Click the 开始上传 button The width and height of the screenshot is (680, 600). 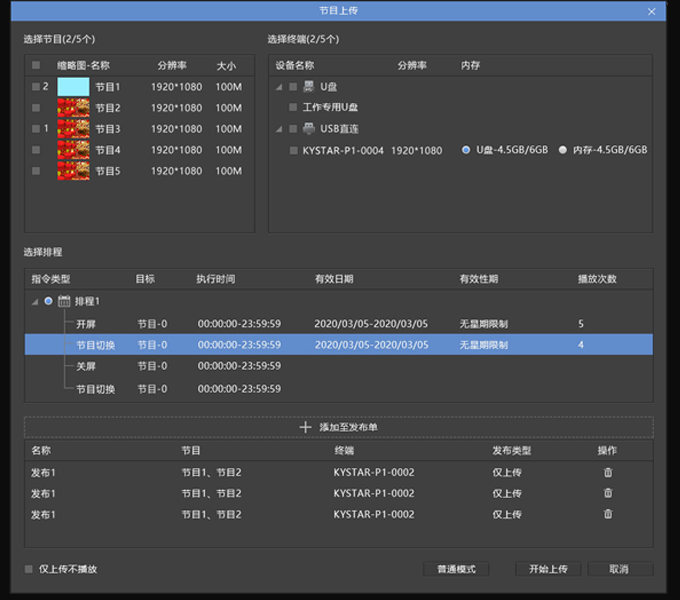(x=547, y=569)
